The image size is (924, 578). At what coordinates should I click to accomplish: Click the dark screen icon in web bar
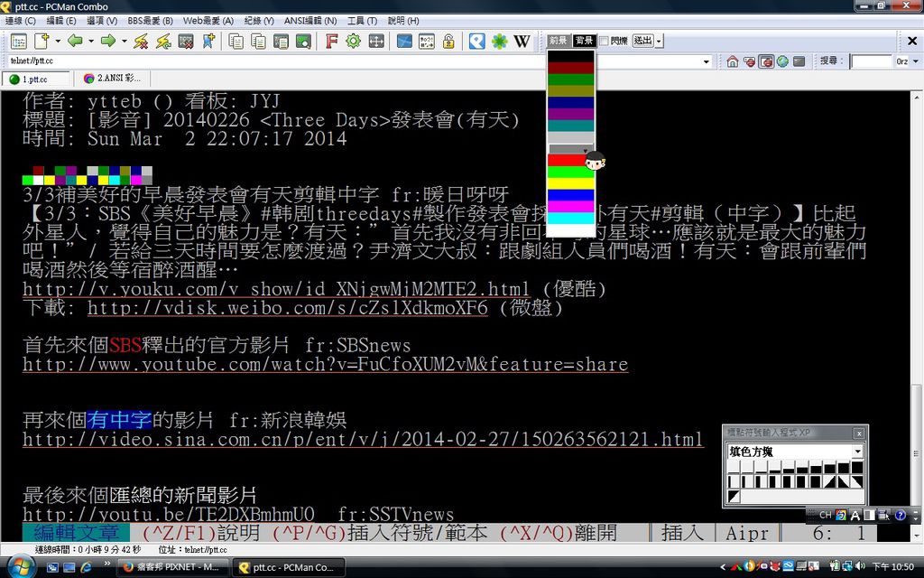click(799, 61)
